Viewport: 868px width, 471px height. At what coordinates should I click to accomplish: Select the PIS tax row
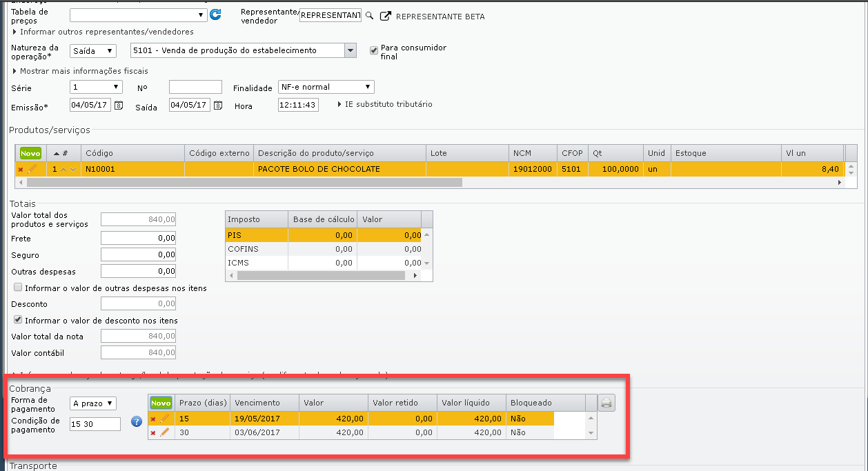324,235
